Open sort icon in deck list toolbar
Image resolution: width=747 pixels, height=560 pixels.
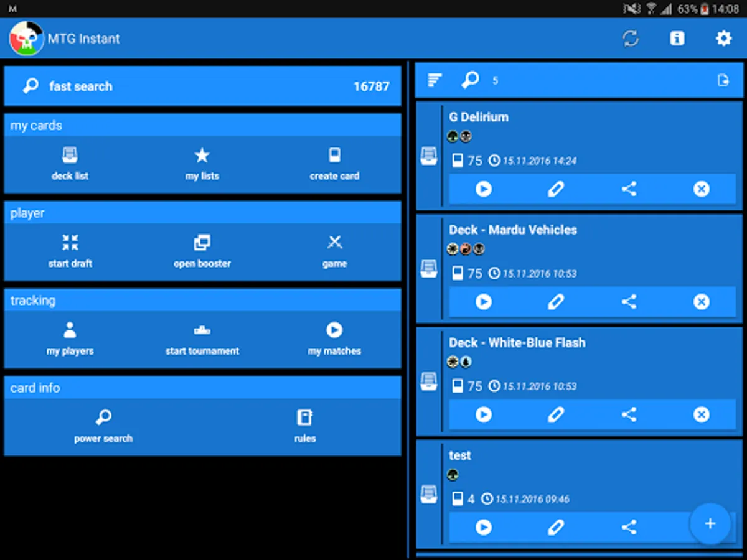pos(435,80)
